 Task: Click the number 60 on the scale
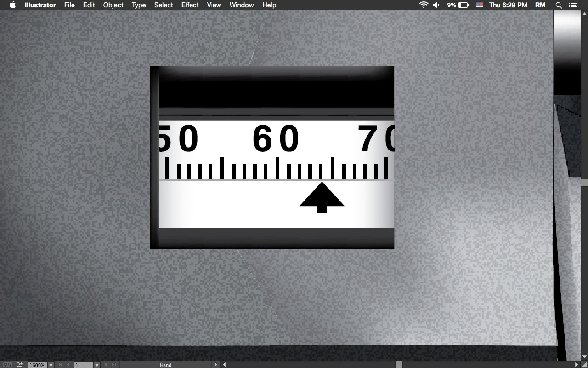click(x=276, y=139)
